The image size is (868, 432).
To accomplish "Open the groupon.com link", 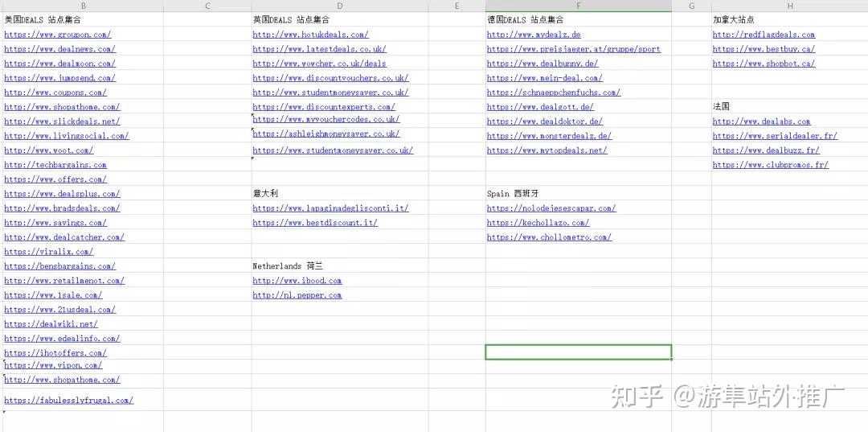I will pyautogui.click(x=58, y=35).
